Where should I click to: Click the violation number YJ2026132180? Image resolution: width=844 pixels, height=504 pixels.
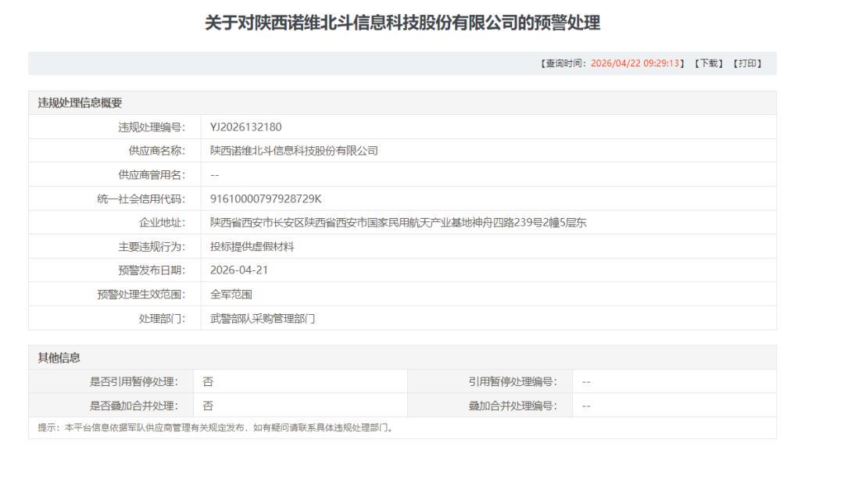(246, 127)
